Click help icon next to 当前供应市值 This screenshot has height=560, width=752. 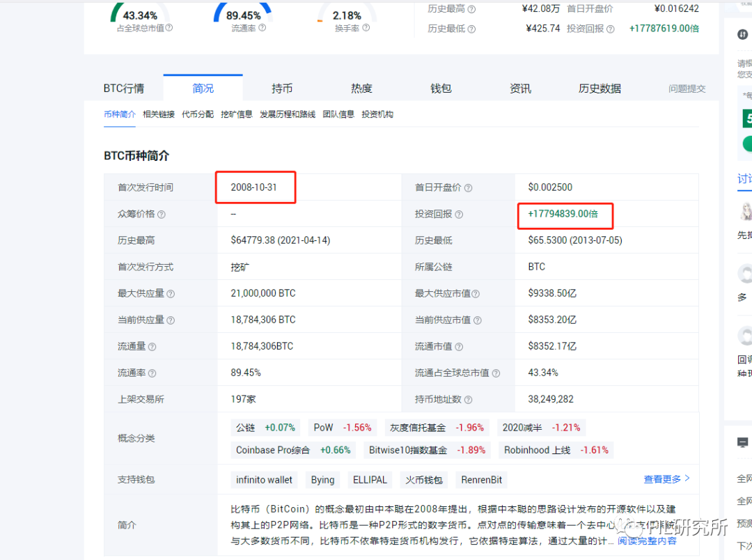477,320
